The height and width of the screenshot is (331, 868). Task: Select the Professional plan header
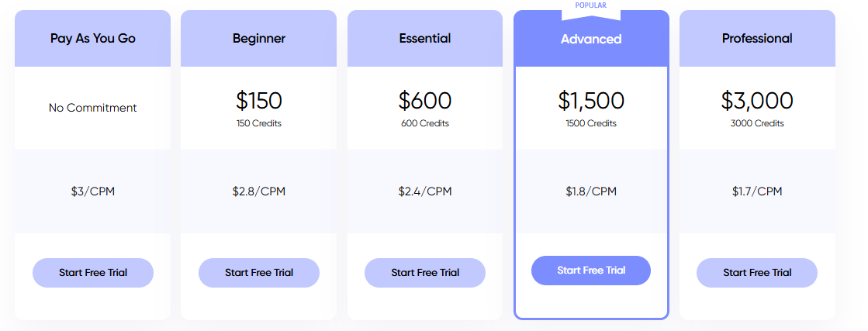[757, 38]
